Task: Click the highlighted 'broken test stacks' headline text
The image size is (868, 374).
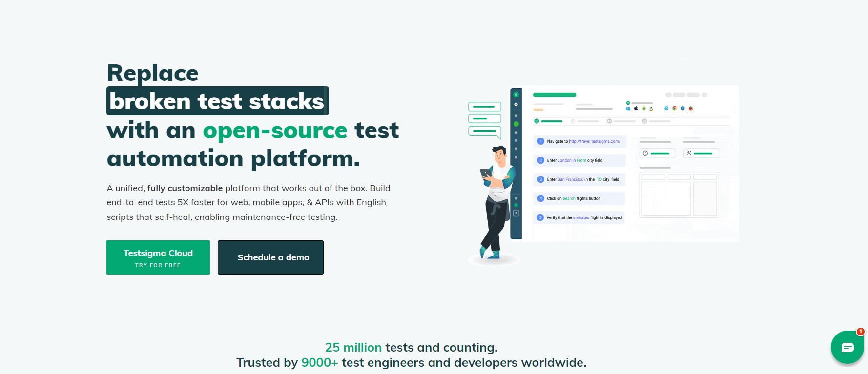Action: [x=217, y=101]
